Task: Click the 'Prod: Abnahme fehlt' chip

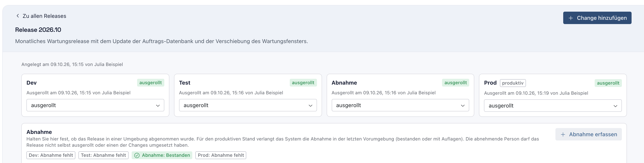Action: (x=220, y=155)
